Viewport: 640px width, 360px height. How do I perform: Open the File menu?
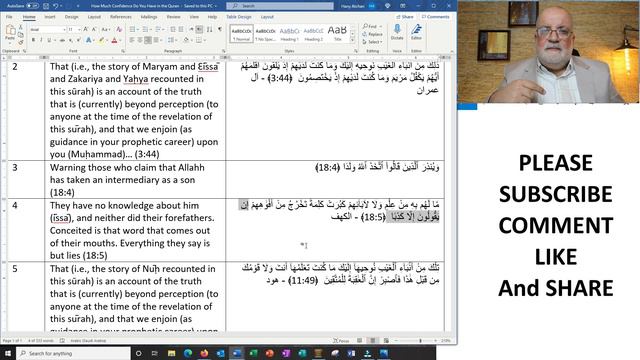point(9,17)
